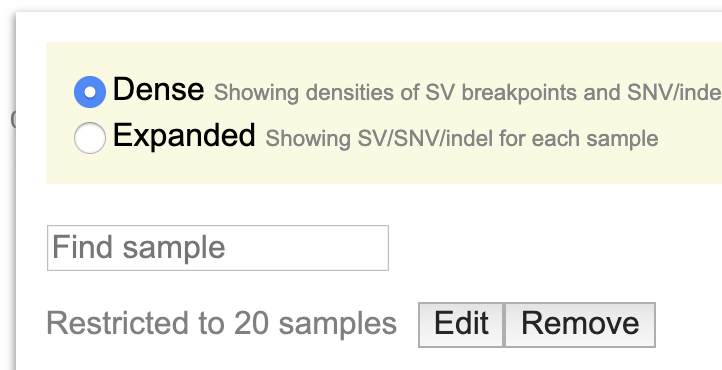Click the SV/SNV/indel for each sample description
The height and width of the screenshot is (370, 722).
[x=462, y=139]
